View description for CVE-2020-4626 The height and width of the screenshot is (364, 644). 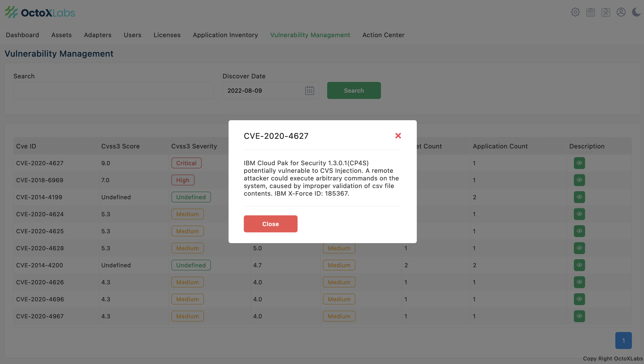[x=579, y=282]
